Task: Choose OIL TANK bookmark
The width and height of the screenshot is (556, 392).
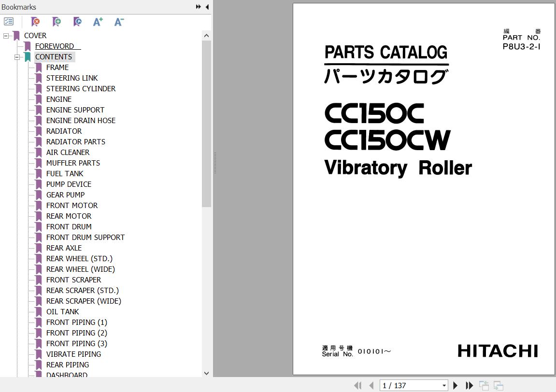Action: pos(62,312)
